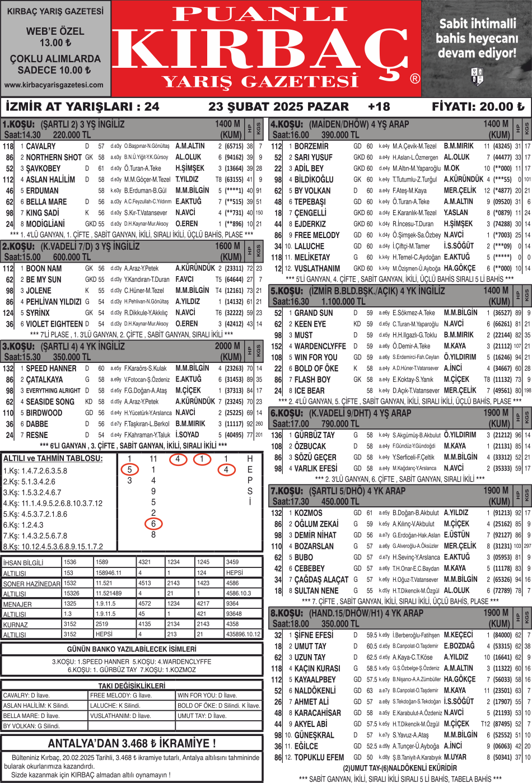Click the large KIRBAÇ masthead logo

pos(266,50)
